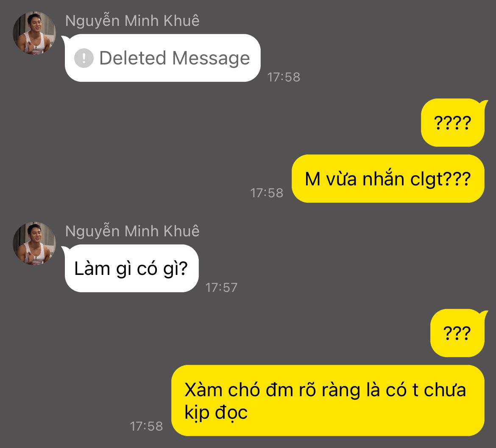The width and height of the screenshot is (496, 448).
Task: Tap the sender name above the Deleted Message bubble
Action: point(132,21)
